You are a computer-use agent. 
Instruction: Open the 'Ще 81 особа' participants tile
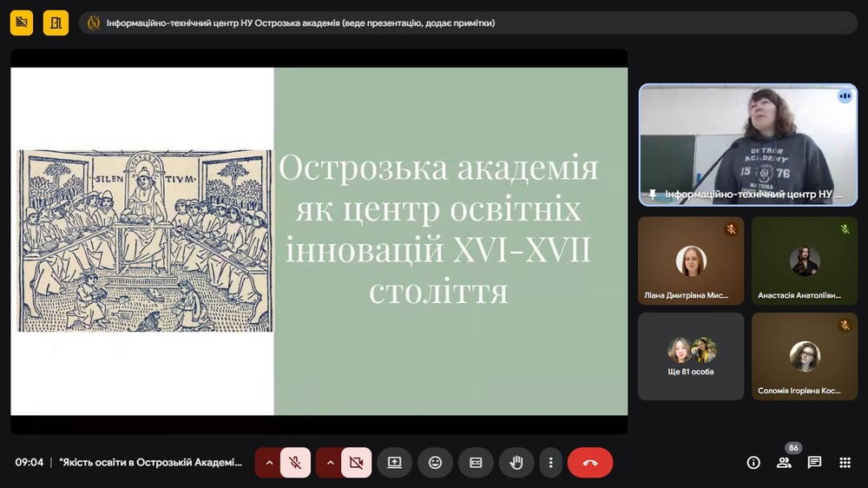point(691,356)
